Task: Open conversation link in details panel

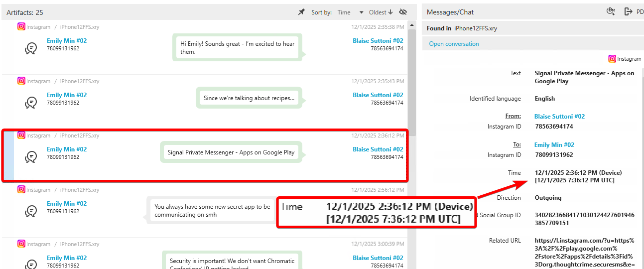Action: pos(454,44)
